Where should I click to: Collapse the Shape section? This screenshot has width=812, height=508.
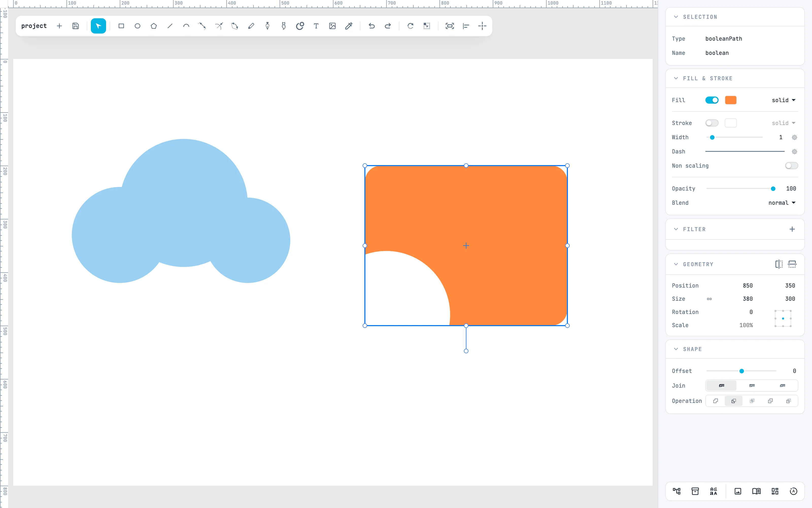pyautogui.click(x=676, y=349)
